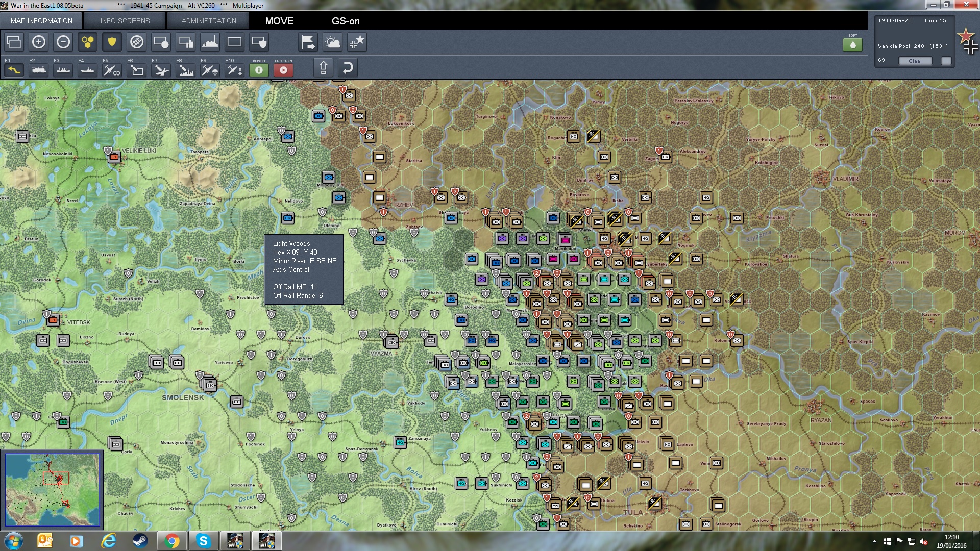
Task: Click the overlapping windows icon in top toolbar
Action: (14, 42)
